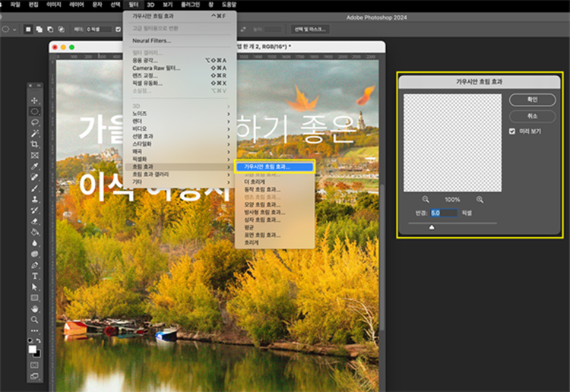Toggle the anti-alias checkbox in options bar

(118, 30)
